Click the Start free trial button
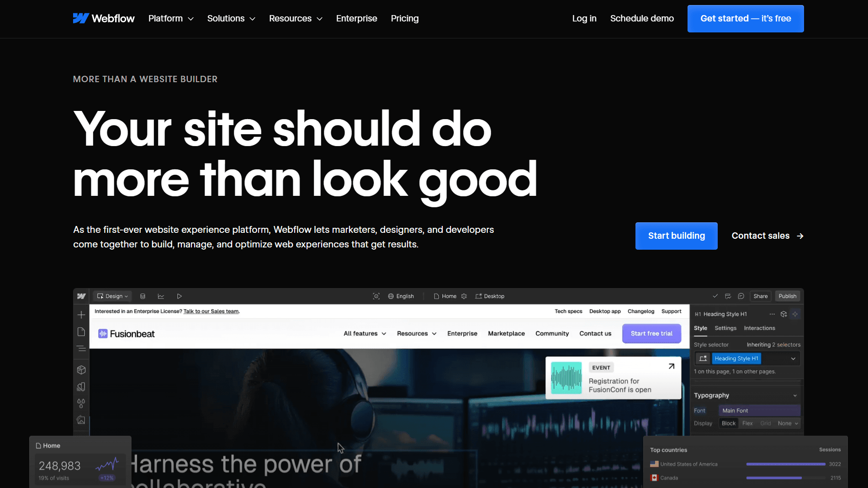The image size is (868, 488). pos(651,334)
